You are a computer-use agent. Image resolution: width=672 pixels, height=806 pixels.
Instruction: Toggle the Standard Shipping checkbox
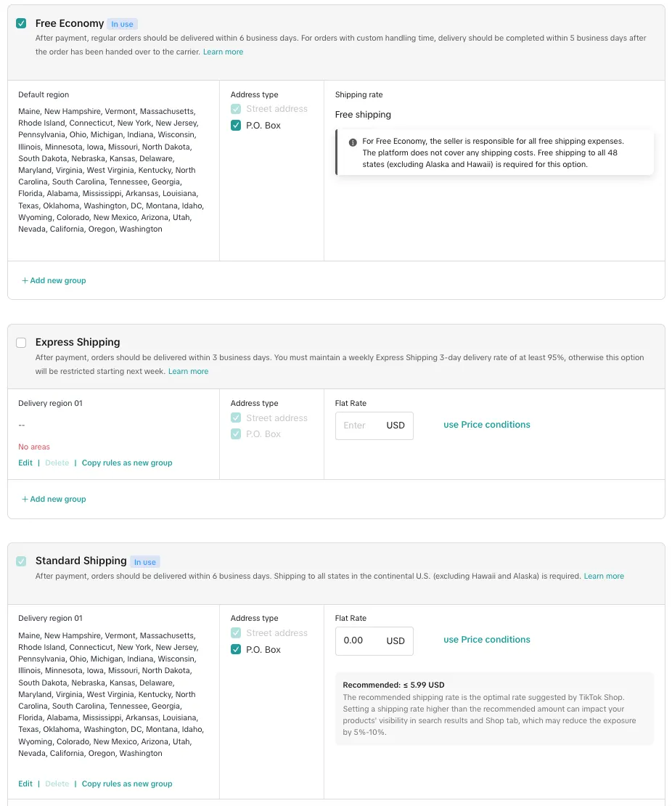point(21,561)
